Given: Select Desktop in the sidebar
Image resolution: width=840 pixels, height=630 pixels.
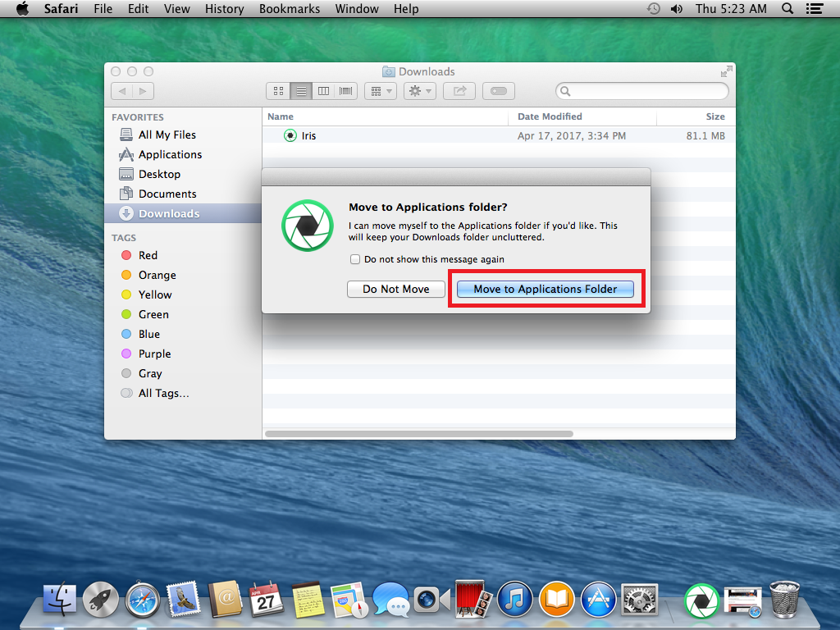Looking at the screenshot, I should (183, 174).
